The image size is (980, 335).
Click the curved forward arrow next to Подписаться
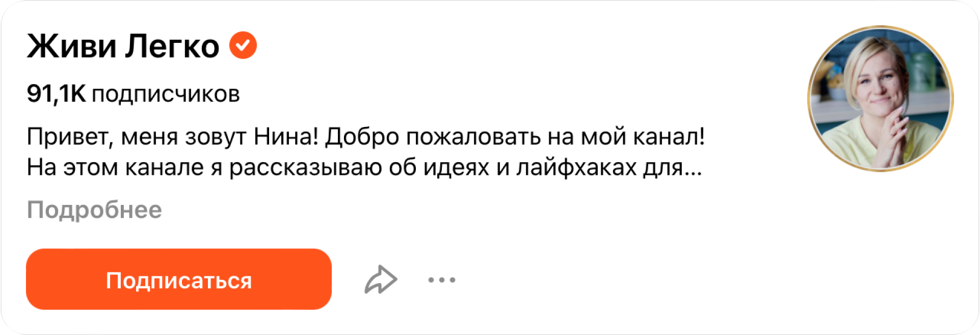pyautogui.click(x=381, y=279)
